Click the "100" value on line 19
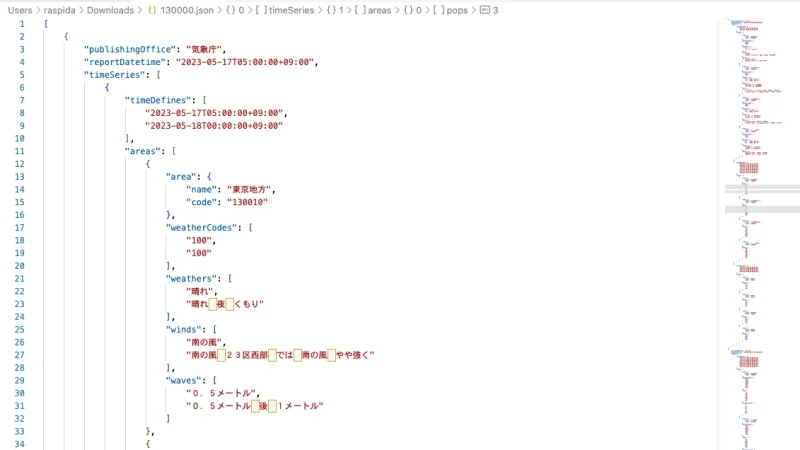Screen dimensions: 800x450 (x=198, y=254)
